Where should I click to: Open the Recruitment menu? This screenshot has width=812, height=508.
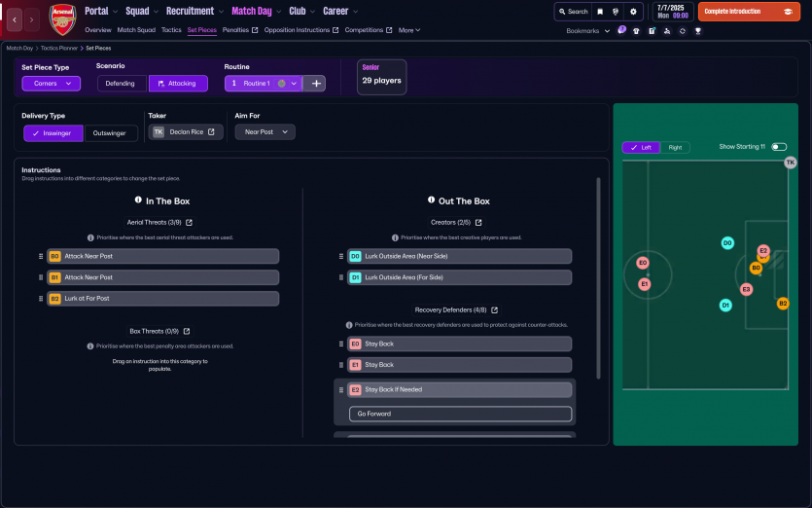[194, 12]
